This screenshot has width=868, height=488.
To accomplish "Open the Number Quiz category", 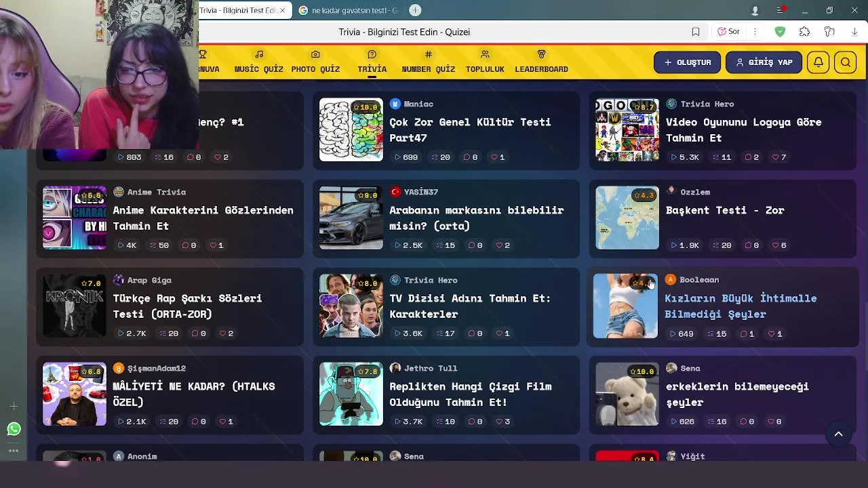I will click(428, 62).
